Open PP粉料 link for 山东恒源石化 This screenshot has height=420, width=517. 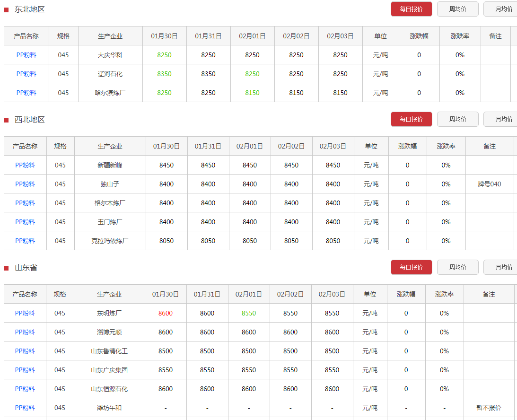click(25, 389)
